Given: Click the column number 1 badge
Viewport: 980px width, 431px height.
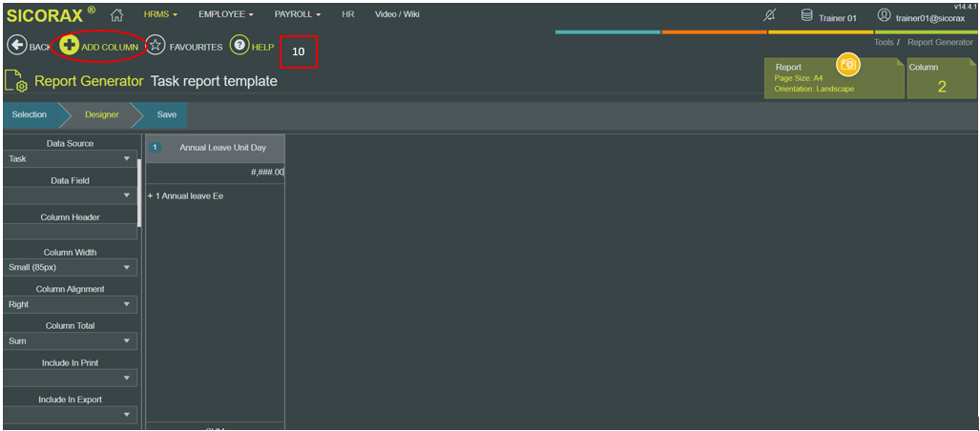Looking at the screenshot, I should (x=156, y=148).
